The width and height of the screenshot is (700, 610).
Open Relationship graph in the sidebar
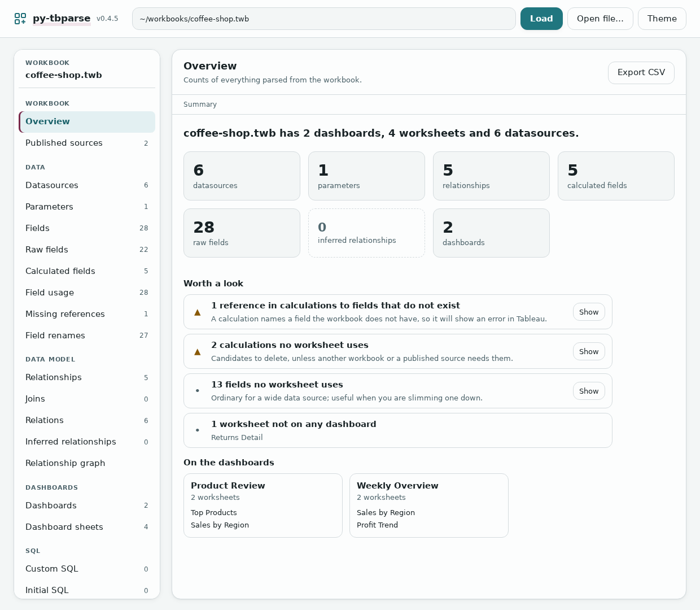[87, 463]
